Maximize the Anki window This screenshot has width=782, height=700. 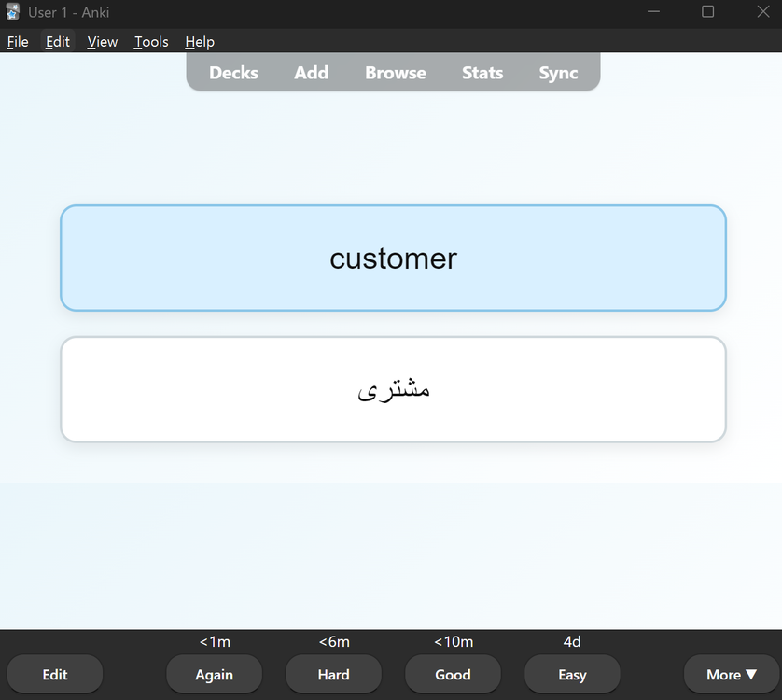click(x=707, y=11)
